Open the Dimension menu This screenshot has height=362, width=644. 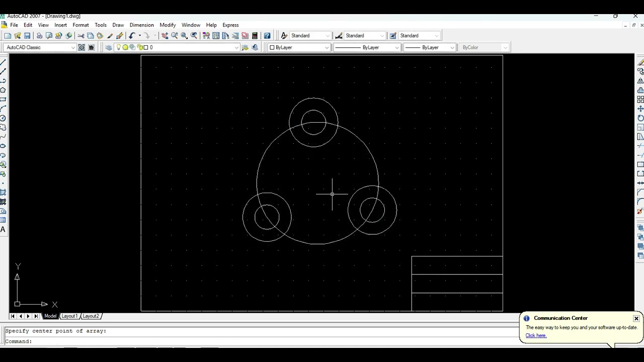[141, 25]
